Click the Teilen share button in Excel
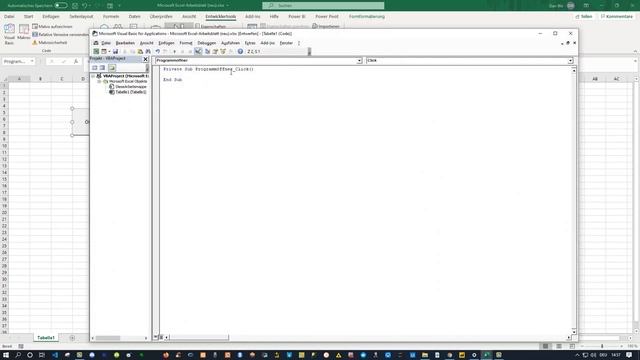640x360 pixels. tap(584, 17)
